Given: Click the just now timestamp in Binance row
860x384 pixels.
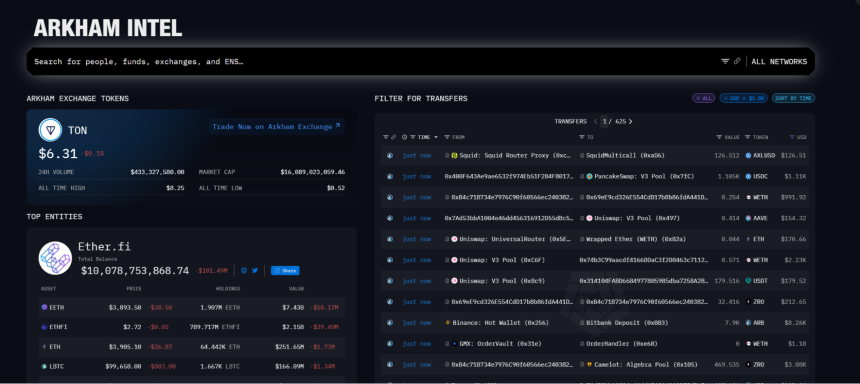Looking at the screenshot, I should coord(416,323).
